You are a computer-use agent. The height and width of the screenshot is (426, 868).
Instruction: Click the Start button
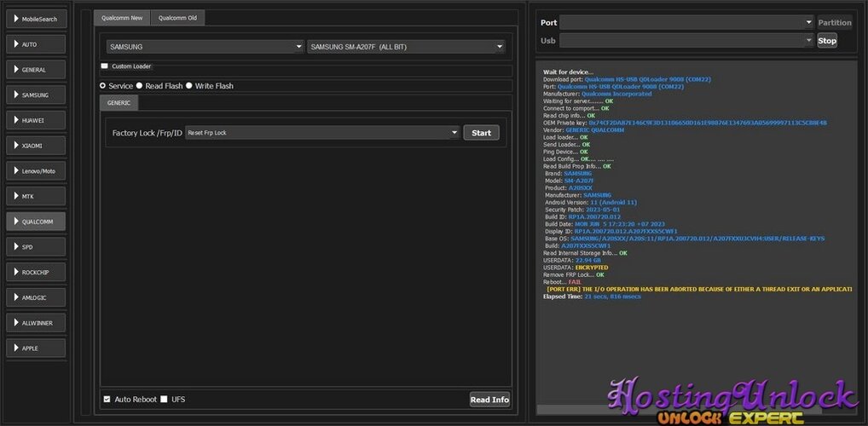click(x=481, y=133)
